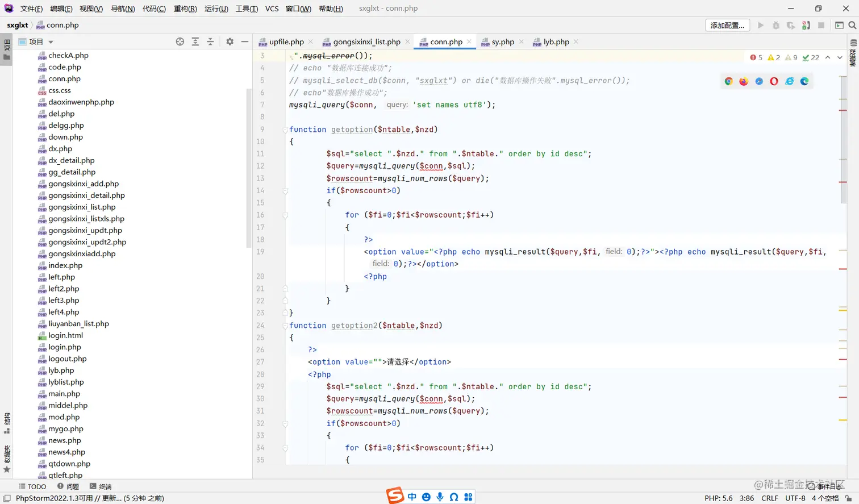Select opened file locate target icon

180,41
